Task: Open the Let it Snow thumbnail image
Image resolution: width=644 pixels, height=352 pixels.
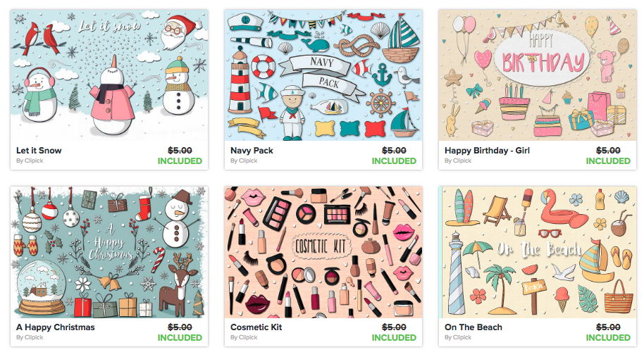Action: [109, 75]
